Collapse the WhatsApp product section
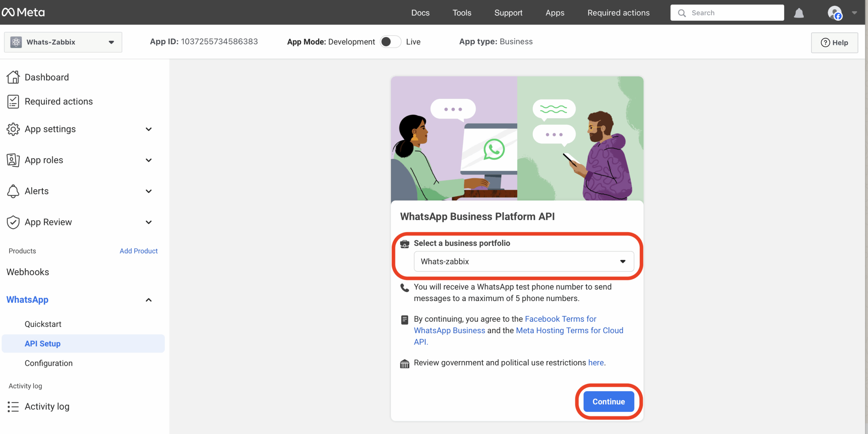 click(149, 300)
